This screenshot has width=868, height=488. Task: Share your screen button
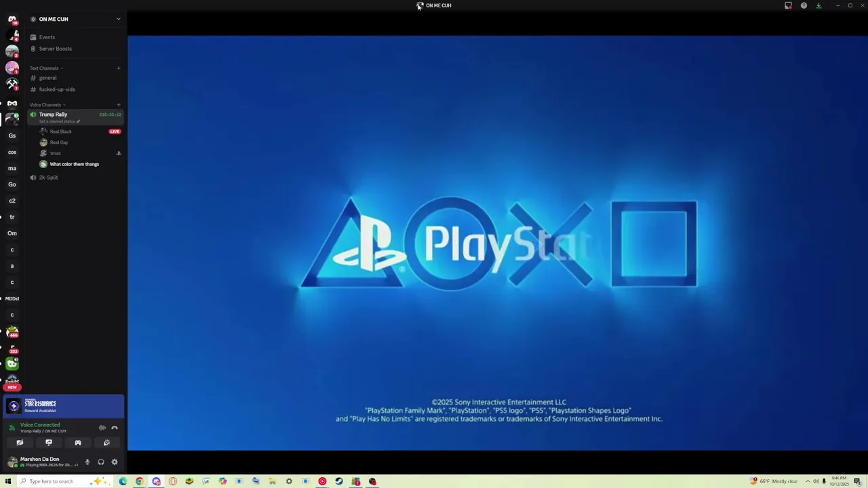tap(49, 443)
